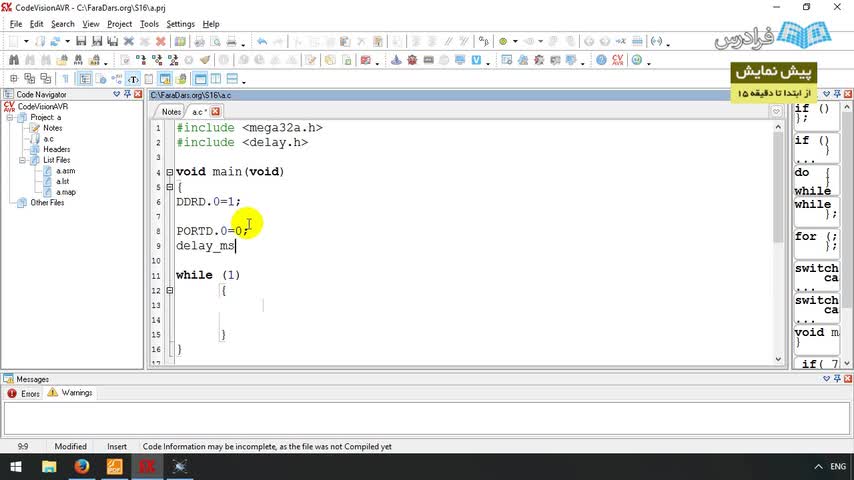Screen dimensions: 854x480
Task: Toggle the Messages panel view button
Action: click(x=165, y=79)
